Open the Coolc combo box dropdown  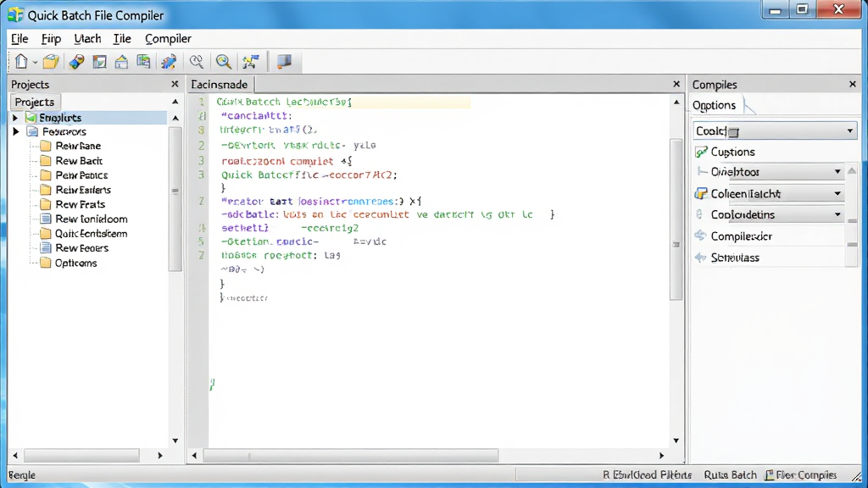point(849,131)
